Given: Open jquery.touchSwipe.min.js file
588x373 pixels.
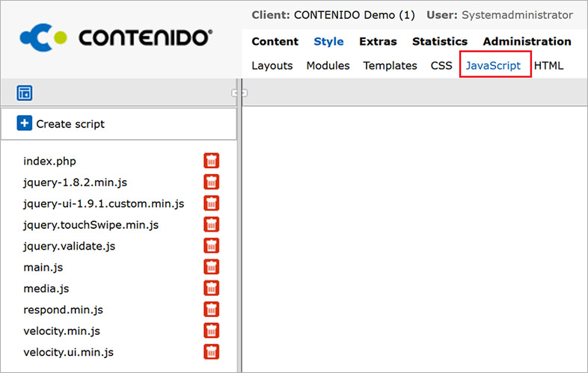Looking at the screenshot, I should tap(91, 225).
